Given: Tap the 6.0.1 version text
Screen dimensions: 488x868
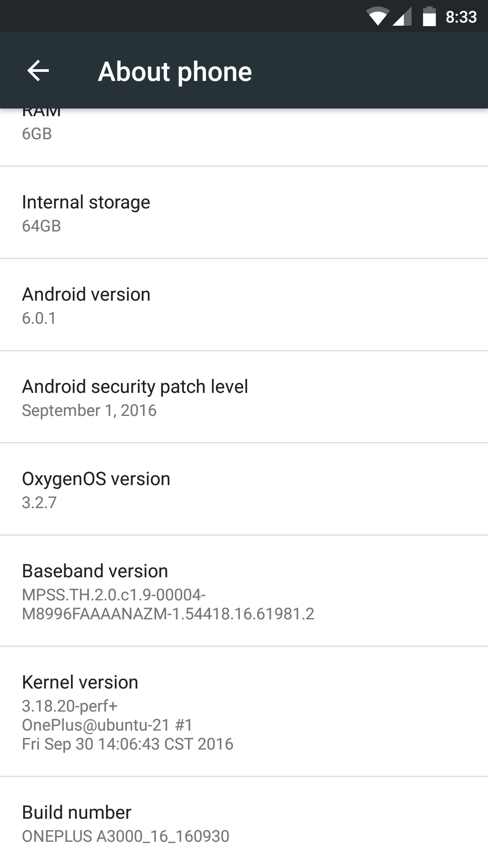Looking at the screenshot, I should click(39, 318).
